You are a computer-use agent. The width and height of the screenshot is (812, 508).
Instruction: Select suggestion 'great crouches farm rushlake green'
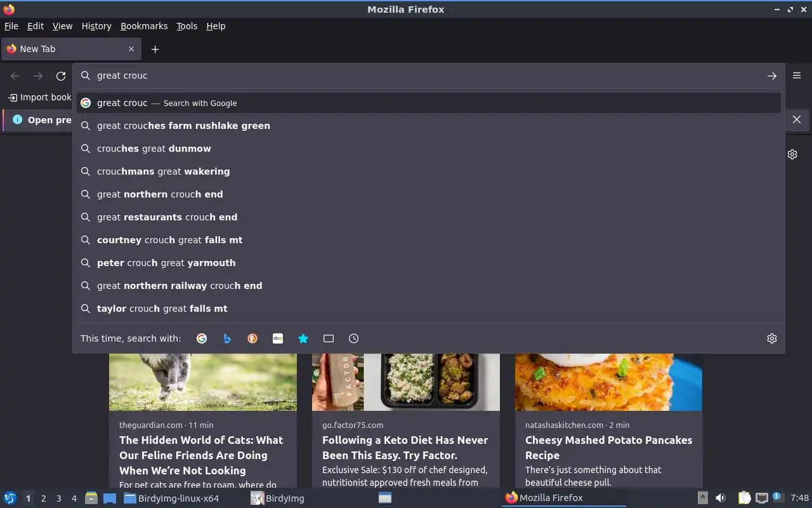pyautogui.click(x=428, y=126)
